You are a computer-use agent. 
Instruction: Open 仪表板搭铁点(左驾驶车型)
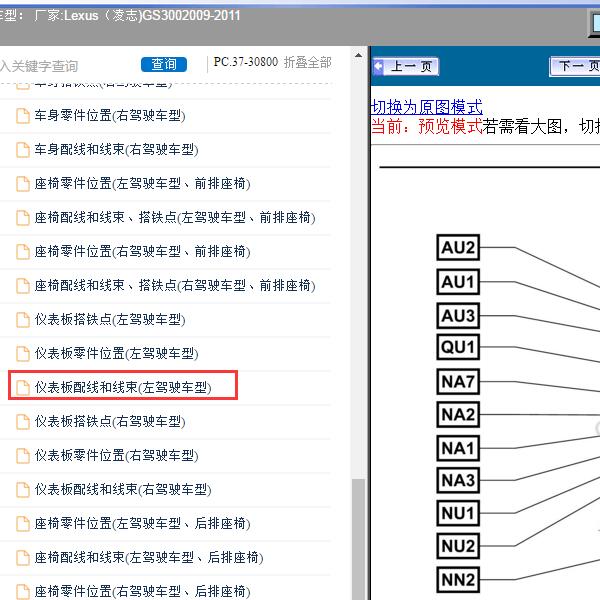point(110,320)
